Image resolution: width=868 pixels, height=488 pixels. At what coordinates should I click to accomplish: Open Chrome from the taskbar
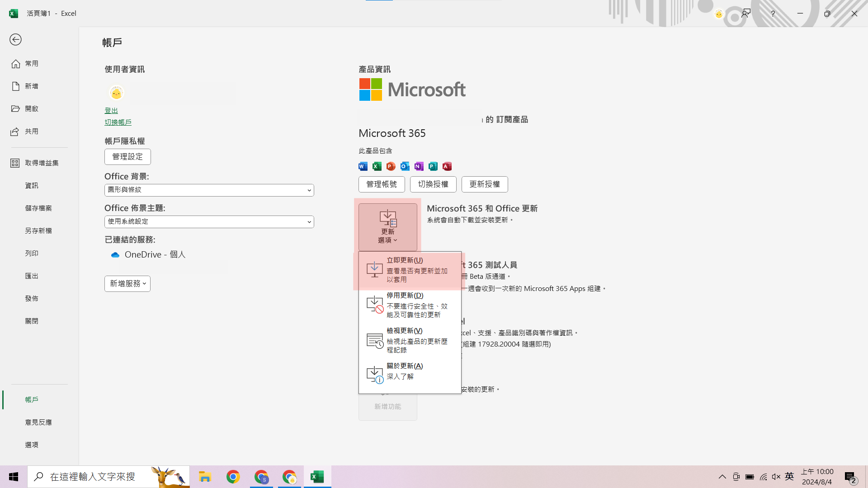click(x=233, y=477)
